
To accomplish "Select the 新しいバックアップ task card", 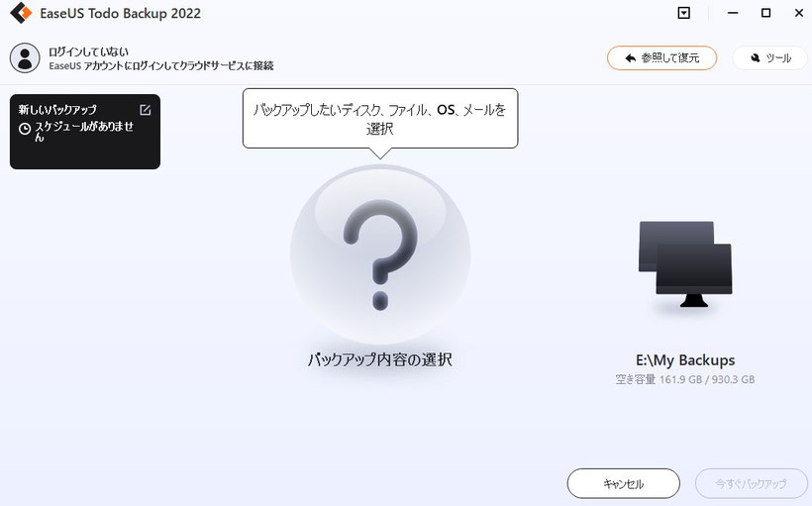I will (x=85, y=132).
